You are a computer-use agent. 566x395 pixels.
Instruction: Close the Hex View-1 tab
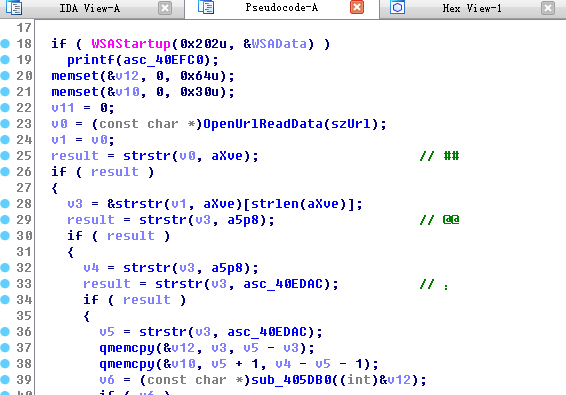(x=548, y=8)
